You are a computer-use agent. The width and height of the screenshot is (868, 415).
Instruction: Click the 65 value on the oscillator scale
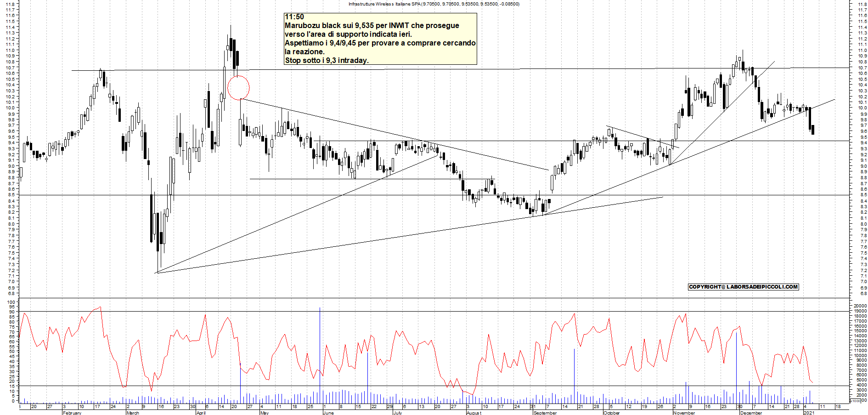pyautogui.click(x=12, y=336)
